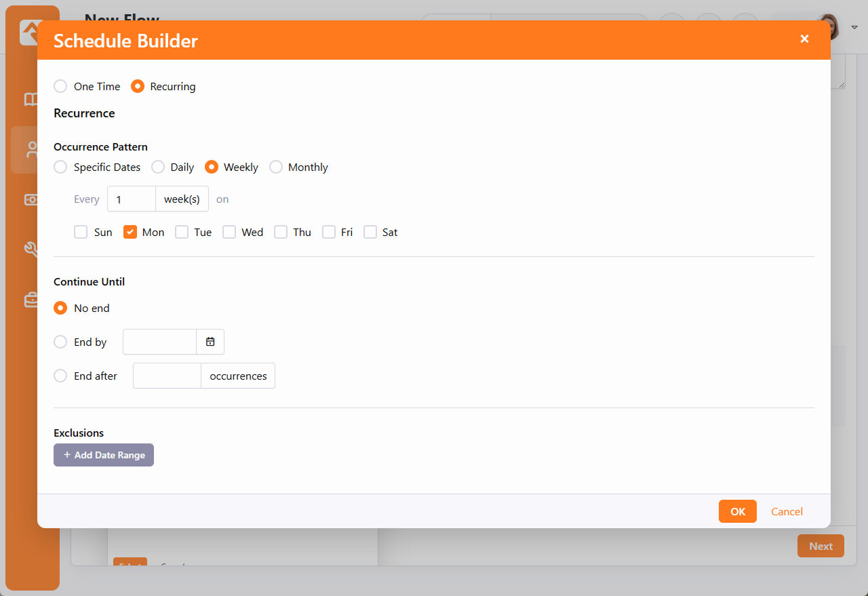
Task: Select the End by radio option
Action: (x=61, y=342)
